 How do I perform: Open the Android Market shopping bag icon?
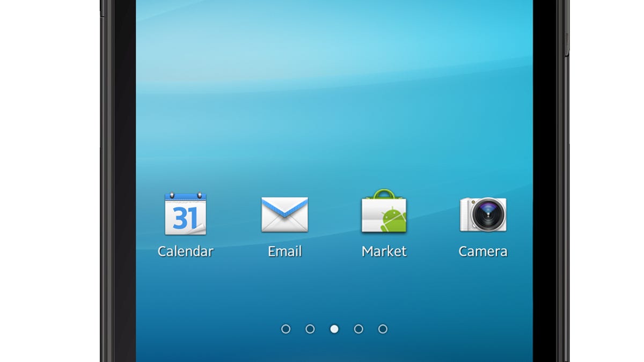click(384, 212)
